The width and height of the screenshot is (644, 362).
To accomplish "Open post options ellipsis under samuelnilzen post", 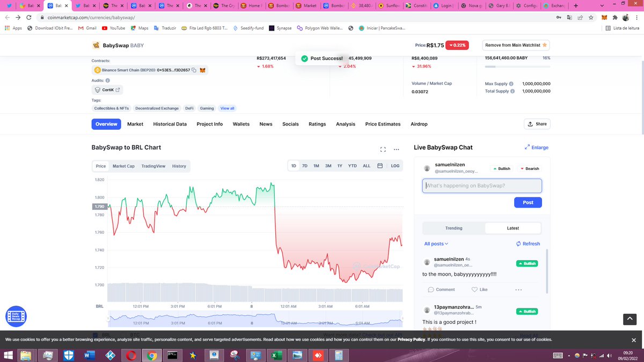I will tap(518, 290).
